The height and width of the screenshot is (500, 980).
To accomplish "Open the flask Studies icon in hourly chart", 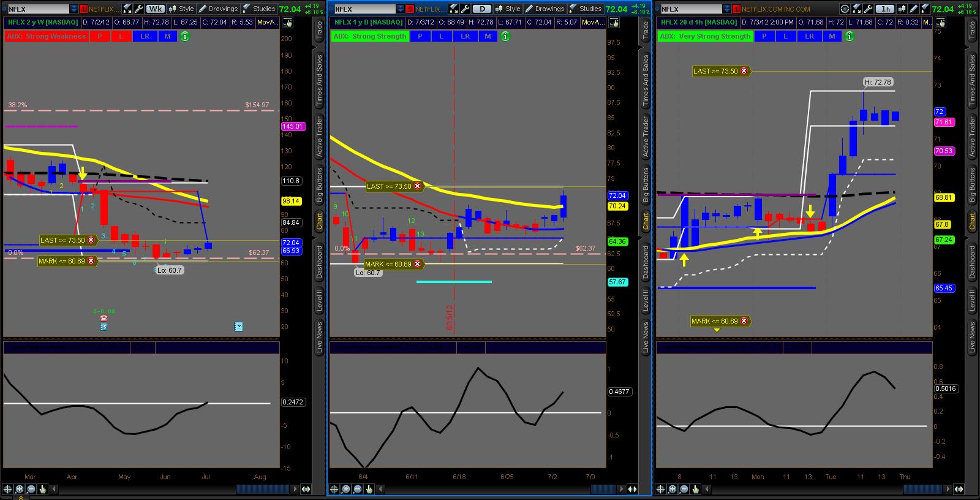I will pos(924,9).
